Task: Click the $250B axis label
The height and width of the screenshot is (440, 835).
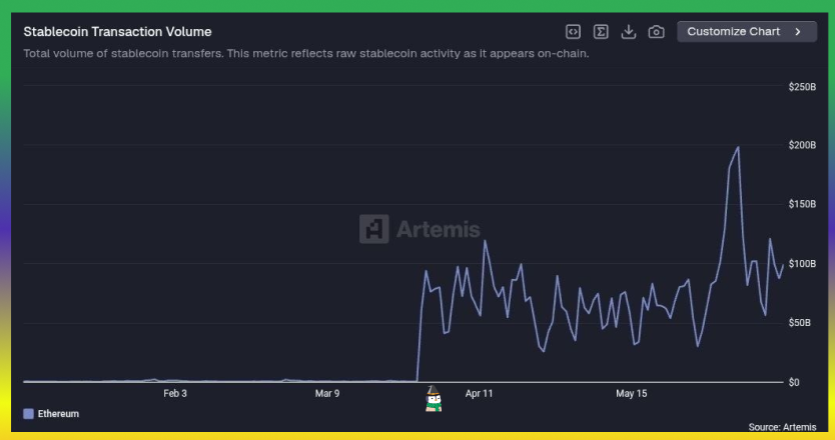Action: click(802, 86)
